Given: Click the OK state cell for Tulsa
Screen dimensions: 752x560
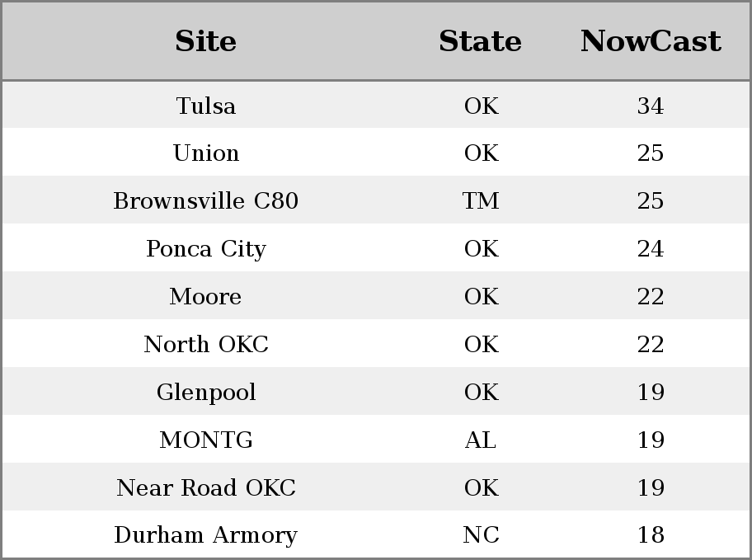Looking at the screenshot, I should coord(481,106).
